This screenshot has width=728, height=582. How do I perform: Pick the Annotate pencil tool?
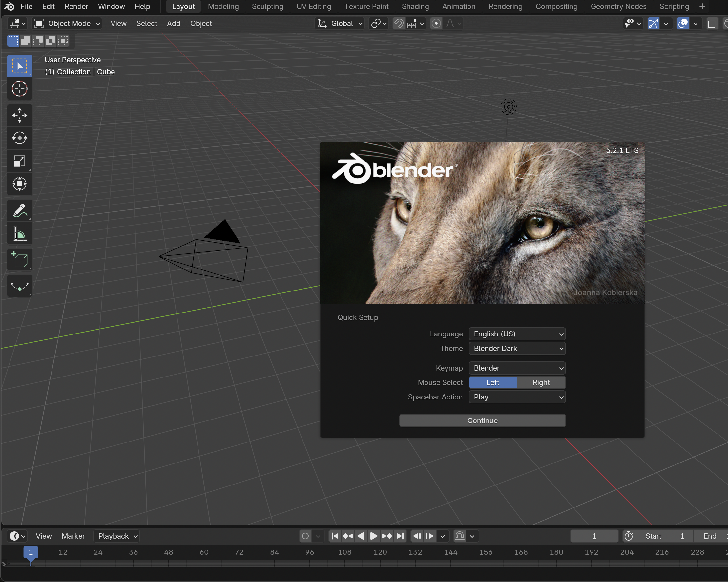(20, 210)
